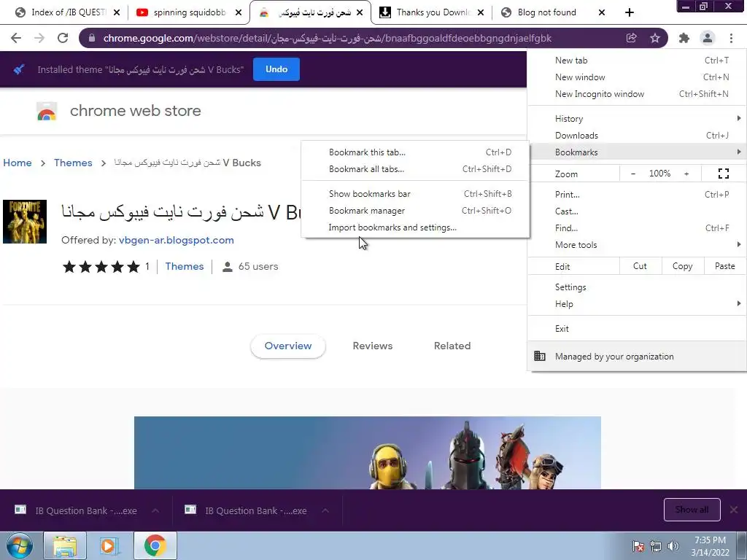Expand the History submenu

(637, 119)
